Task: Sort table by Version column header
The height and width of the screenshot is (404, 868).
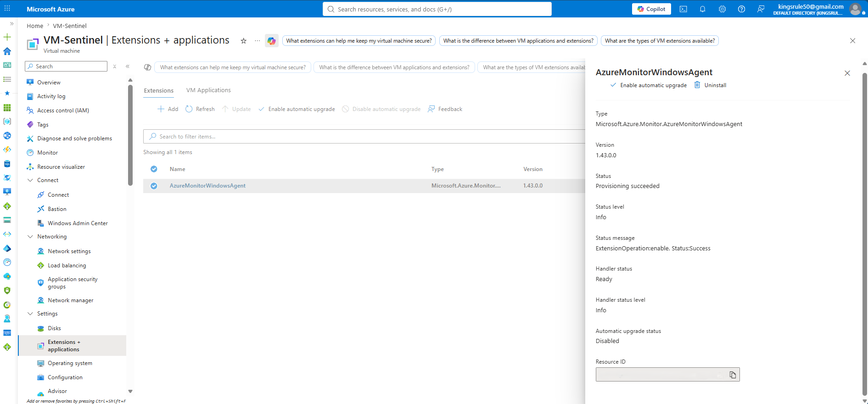Action: 533,169
